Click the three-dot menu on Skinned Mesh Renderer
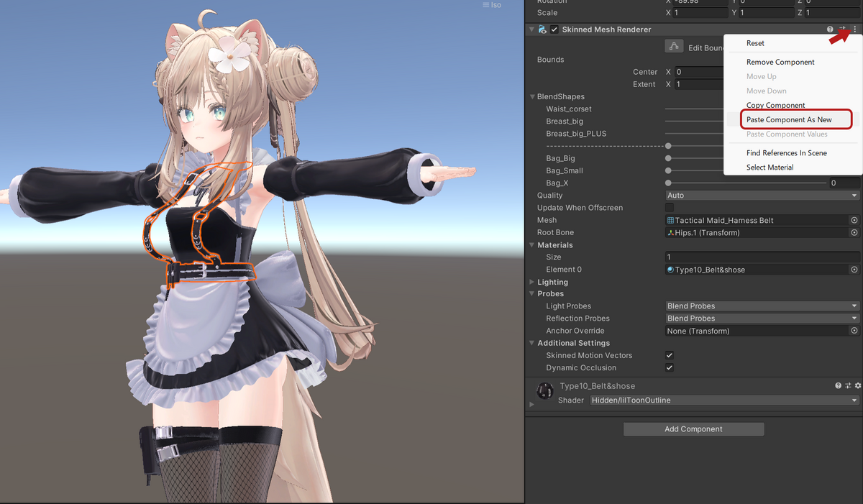863x504 pixels. click(854, 29)
